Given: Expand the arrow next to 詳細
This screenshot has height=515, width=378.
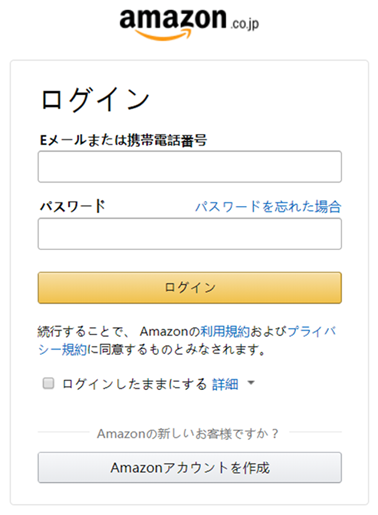Looking at the screenshot, I should tap(251, 383).
